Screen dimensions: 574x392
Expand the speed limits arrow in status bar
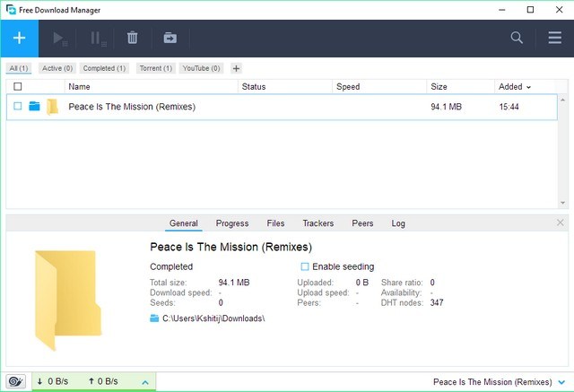point(143,382)
